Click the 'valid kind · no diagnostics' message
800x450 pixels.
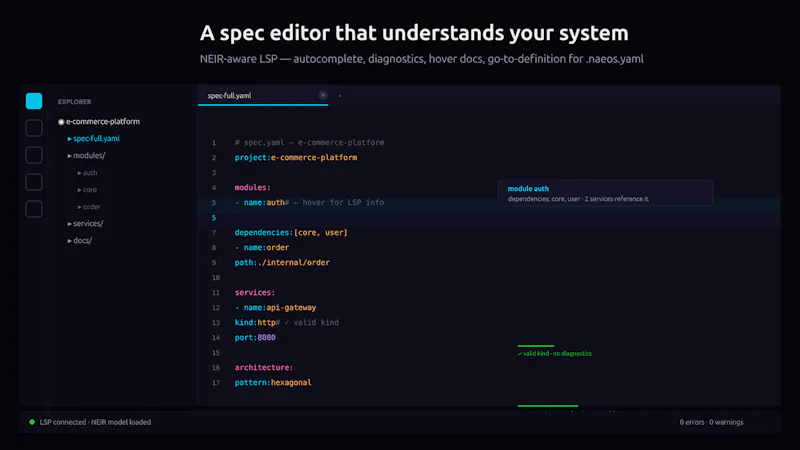coord(555,354)
